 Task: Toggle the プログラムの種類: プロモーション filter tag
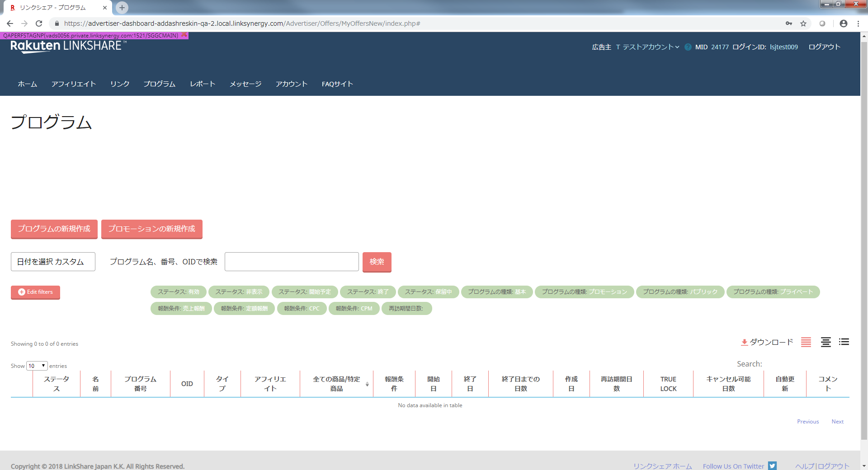[584, 292]
